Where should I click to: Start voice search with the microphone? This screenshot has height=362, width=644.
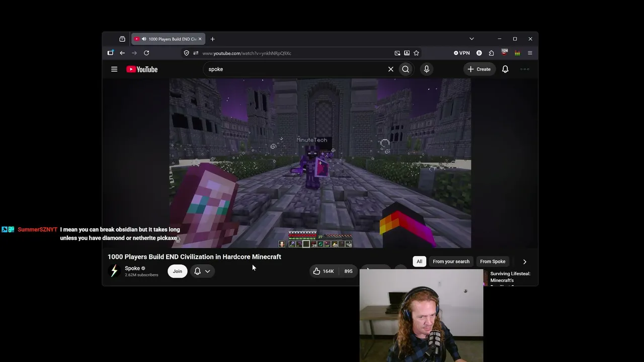pyautogui.click(x=427, y=69)
